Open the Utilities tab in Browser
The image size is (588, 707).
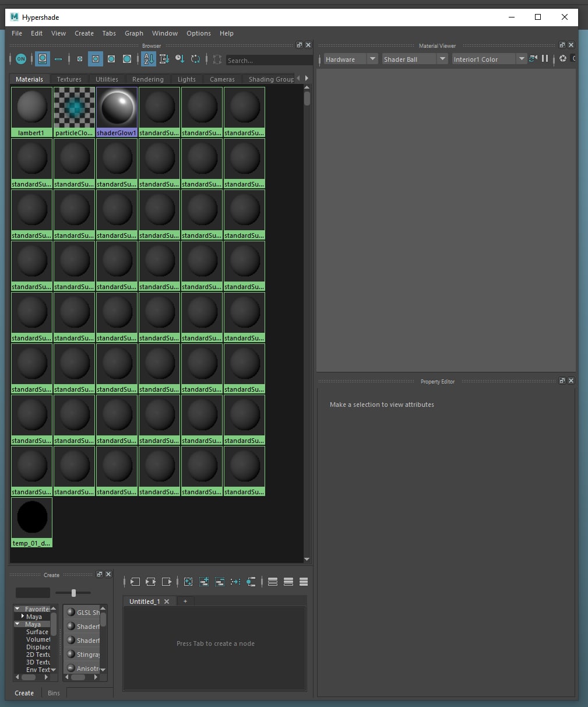tap(107, 79)
